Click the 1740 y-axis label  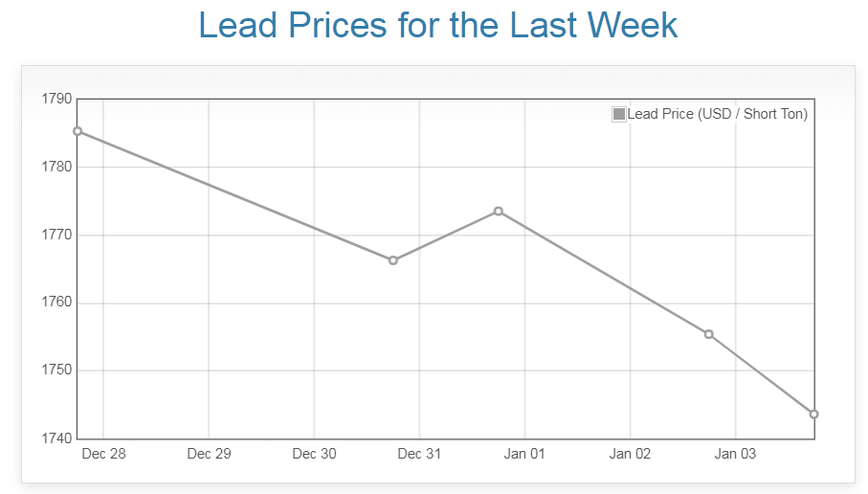pyautogui.click(x=56, y=438)
